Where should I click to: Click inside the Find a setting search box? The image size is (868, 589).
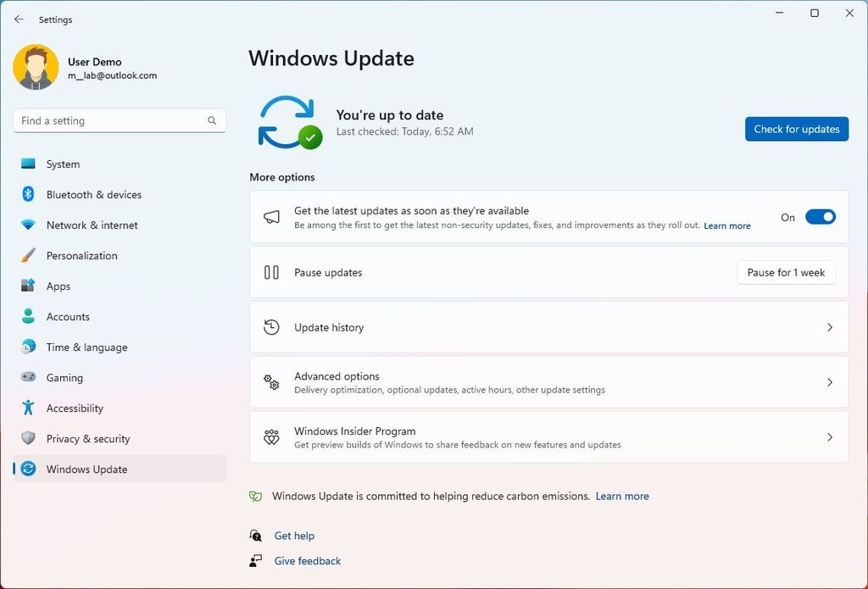pos(119,120)
